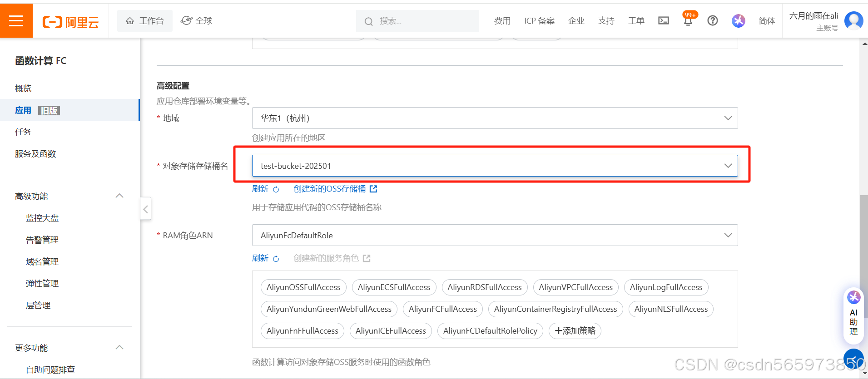Open the Cloud Shell terminal icon
The height and width of the screenshot is (379, 868).
(x=664, y=20)
